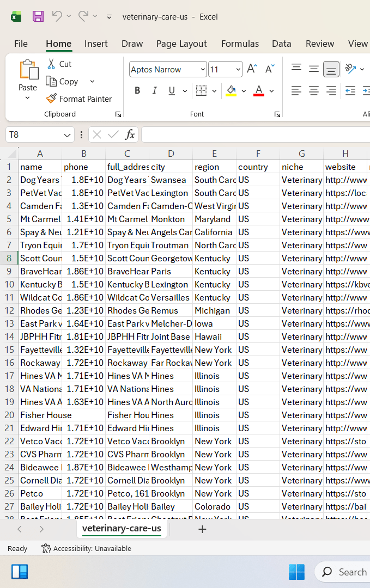Open undo history dropdown arrow

point(69,16)
